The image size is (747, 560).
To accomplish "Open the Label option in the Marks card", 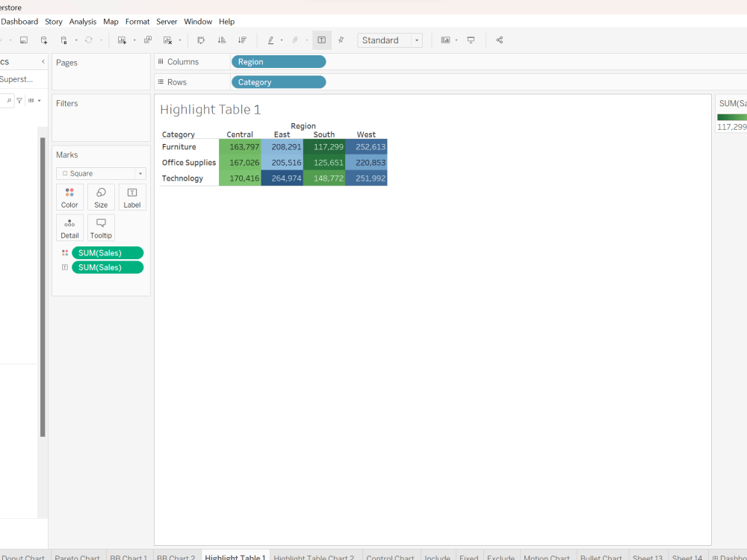I will pyautogui.click(x=131, y=196).
